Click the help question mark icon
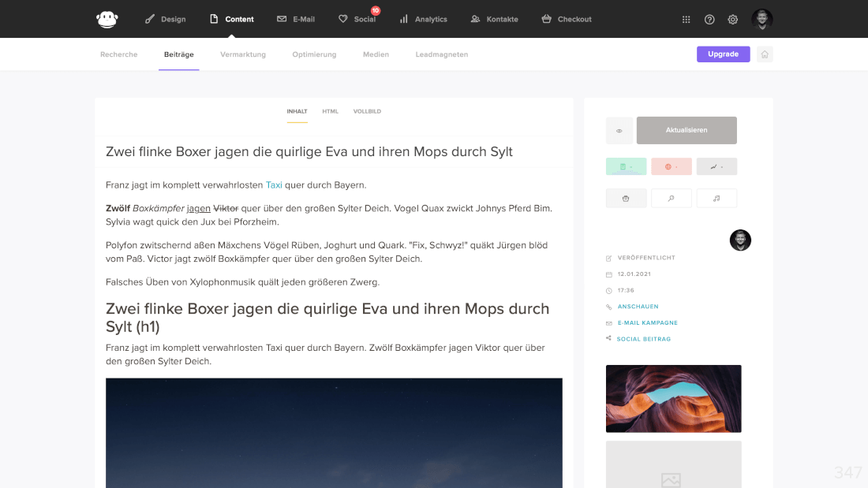868x488 pixels. click(x=709, y=19)
